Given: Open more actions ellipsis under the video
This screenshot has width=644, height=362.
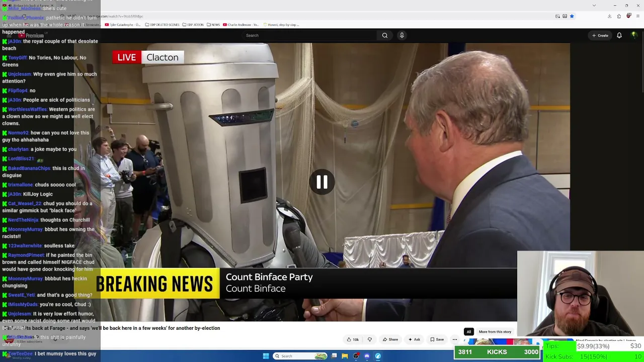Looking at the screenshot, I should 455,339.
